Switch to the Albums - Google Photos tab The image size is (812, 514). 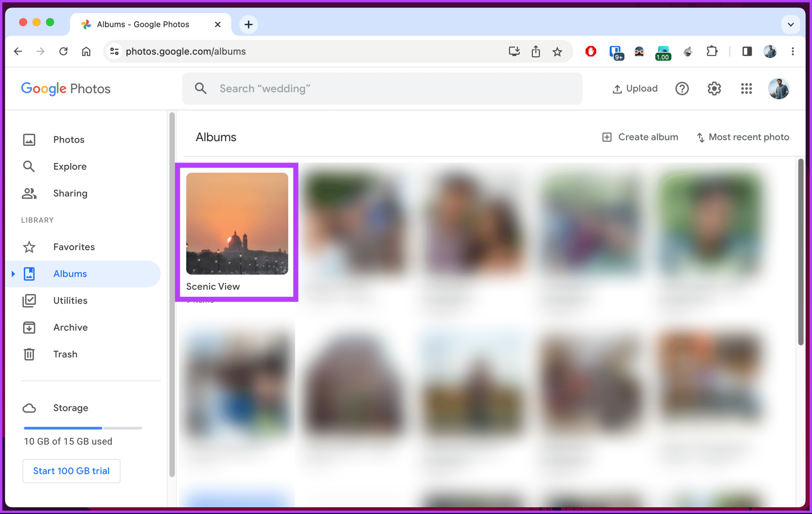coord(143,24)
